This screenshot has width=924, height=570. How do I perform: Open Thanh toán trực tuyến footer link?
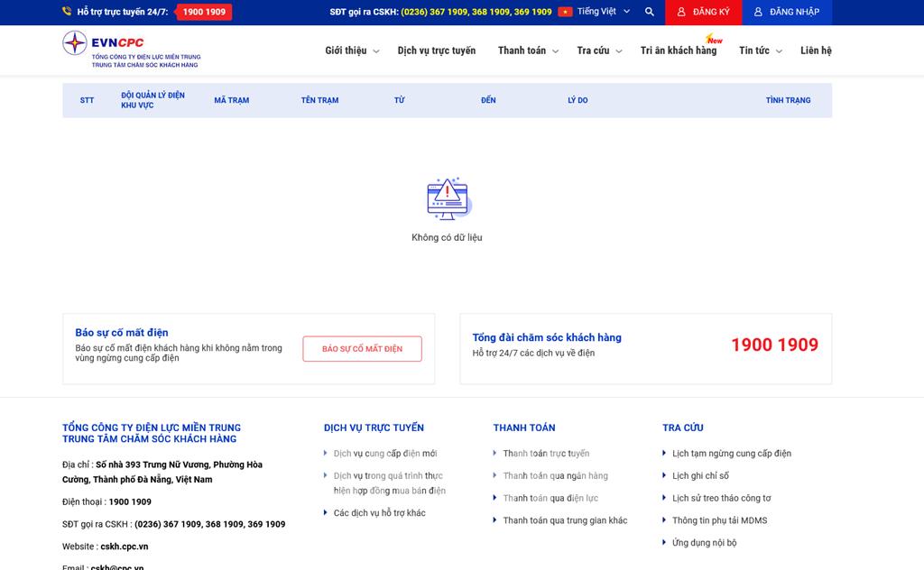[546, 454]
